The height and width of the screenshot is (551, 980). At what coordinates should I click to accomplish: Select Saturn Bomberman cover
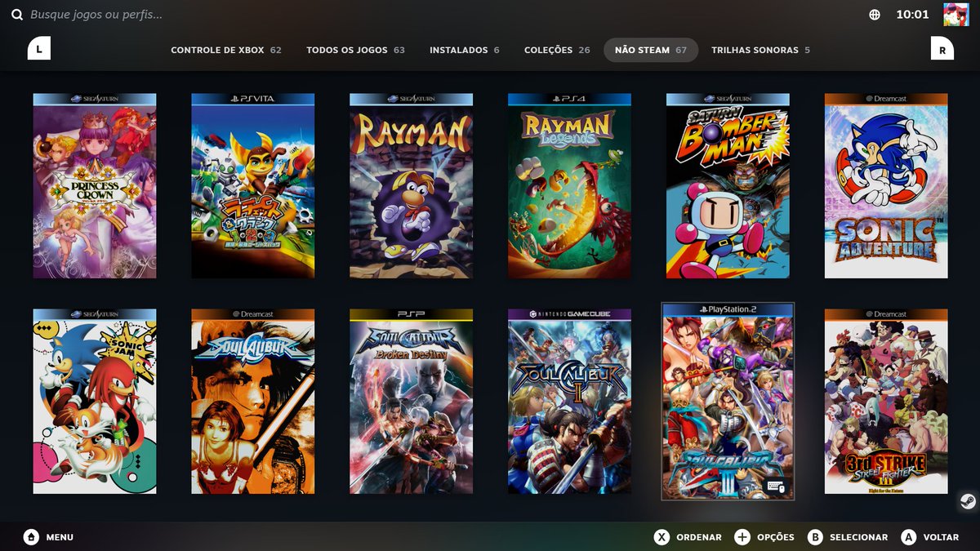[728, 185]
